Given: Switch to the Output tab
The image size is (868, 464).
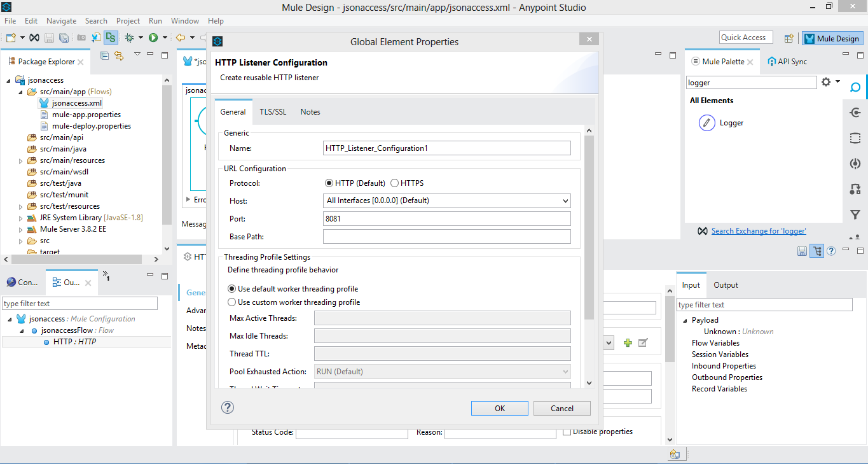Looking at the screenshot, I should pyautogui.click(x=726, y=285).
